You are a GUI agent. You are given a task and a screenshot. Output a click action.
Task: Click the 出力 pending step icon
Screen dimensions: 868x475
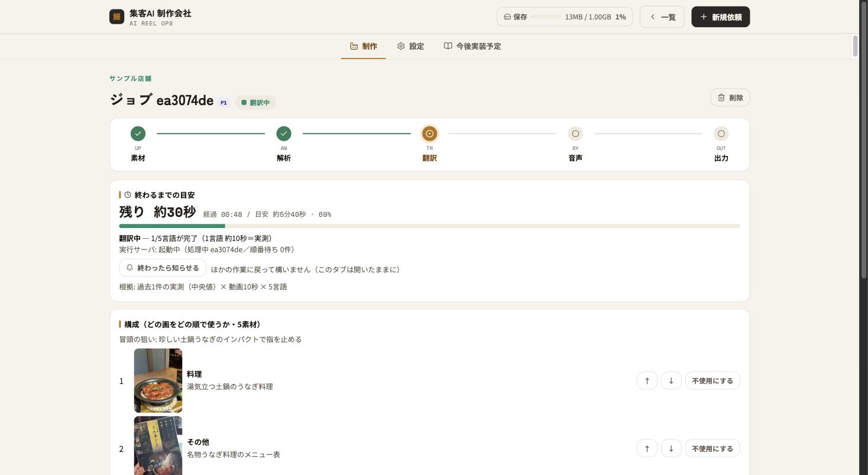tap(721, 134)
